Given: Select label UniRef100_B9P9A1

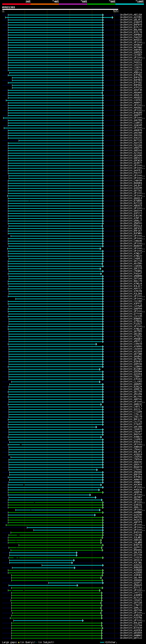Looking at the screenshot, I should tap(131, 85).
